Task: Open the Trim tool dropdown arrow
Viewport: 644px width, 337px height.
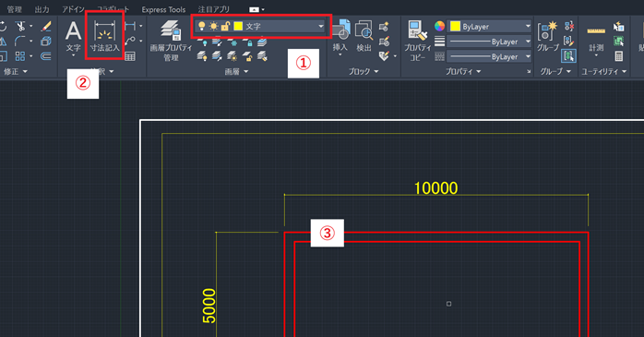Action: tap(30, 26)
